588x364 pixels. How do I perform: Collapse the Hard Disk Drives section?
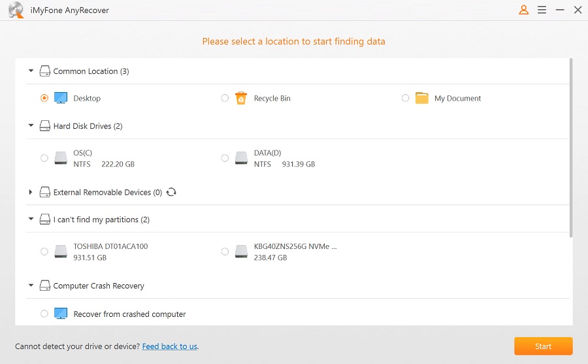tap(31, 125)
